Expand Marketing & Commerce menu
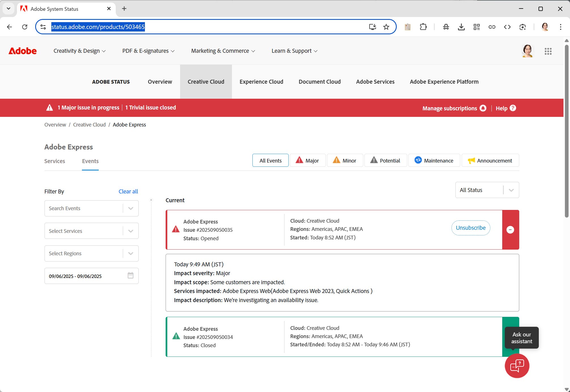 click(x=223, y=51)
